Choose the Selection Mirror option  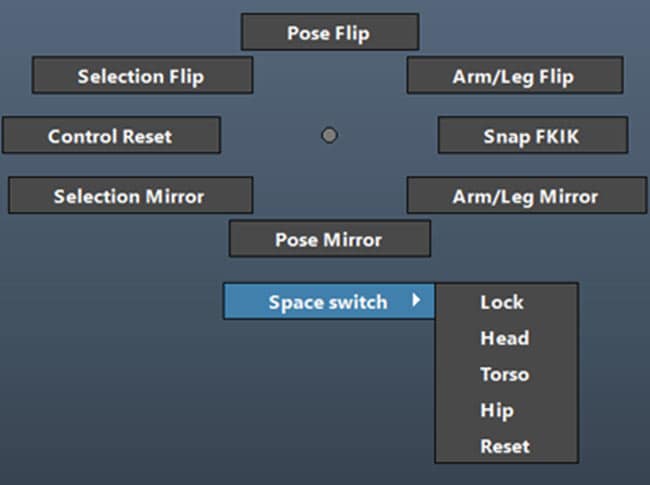pyautogui.click(x=129, y=196)
